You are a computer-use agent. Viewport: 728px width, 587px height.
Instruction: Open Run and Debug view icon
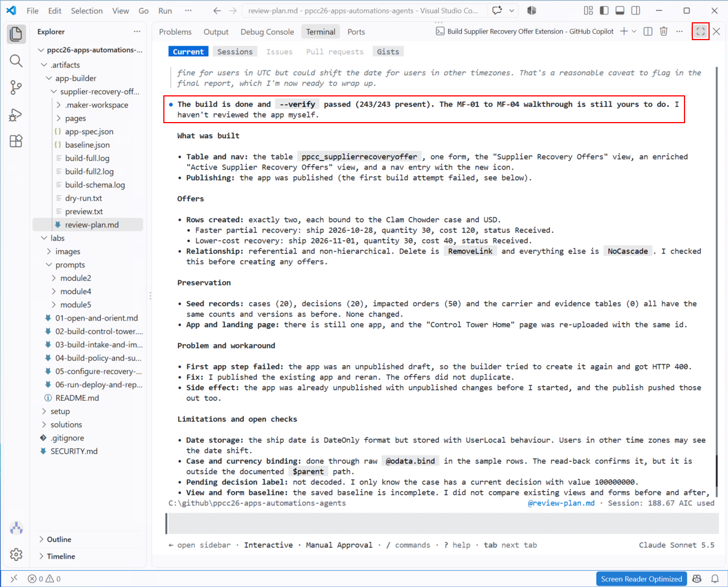coord(16,114)
